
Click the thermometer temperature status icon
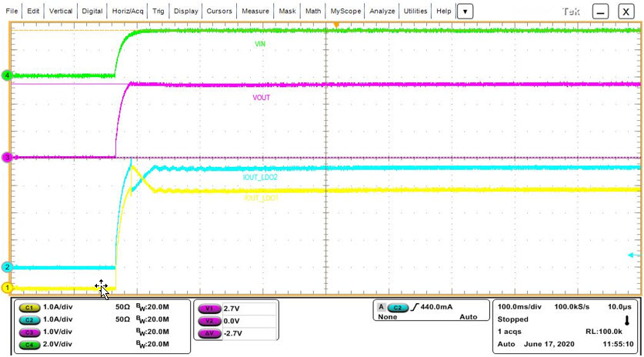pos(627,320)
